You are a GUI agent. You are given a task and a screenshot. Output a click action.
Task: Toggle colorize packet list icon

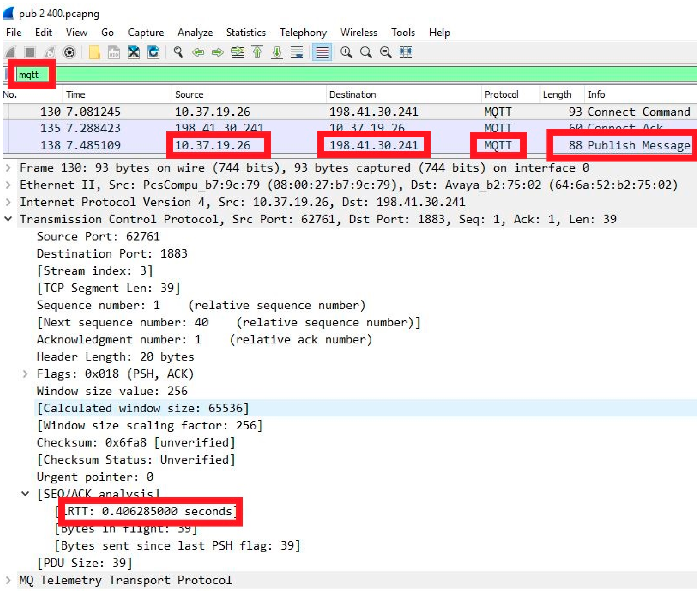322,52
